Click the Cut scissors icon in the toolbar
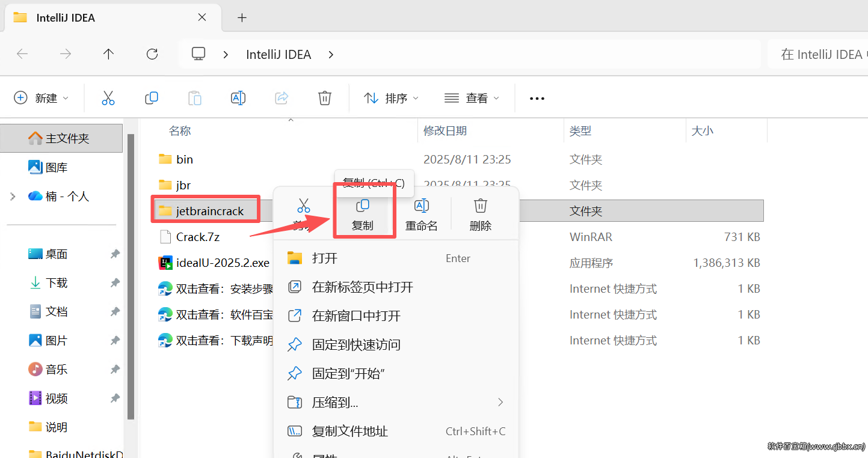 point(108,98)
